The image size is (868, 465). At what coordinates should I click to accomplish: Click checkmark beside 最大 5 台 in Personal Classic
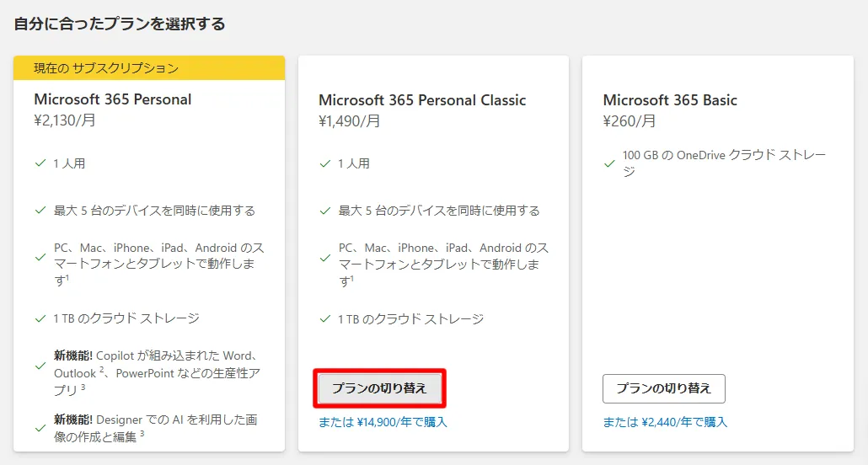click(325, 211)
